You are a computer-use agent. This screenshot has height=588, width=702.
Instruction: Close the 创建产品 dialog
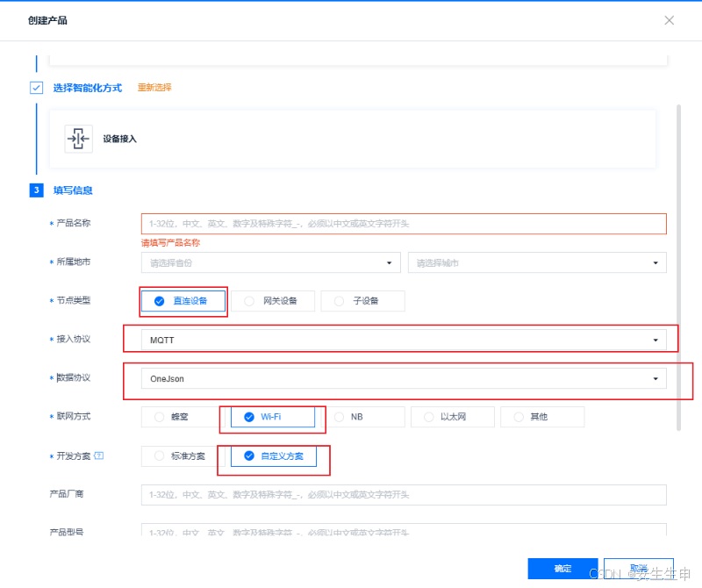[x=669, y=20]
